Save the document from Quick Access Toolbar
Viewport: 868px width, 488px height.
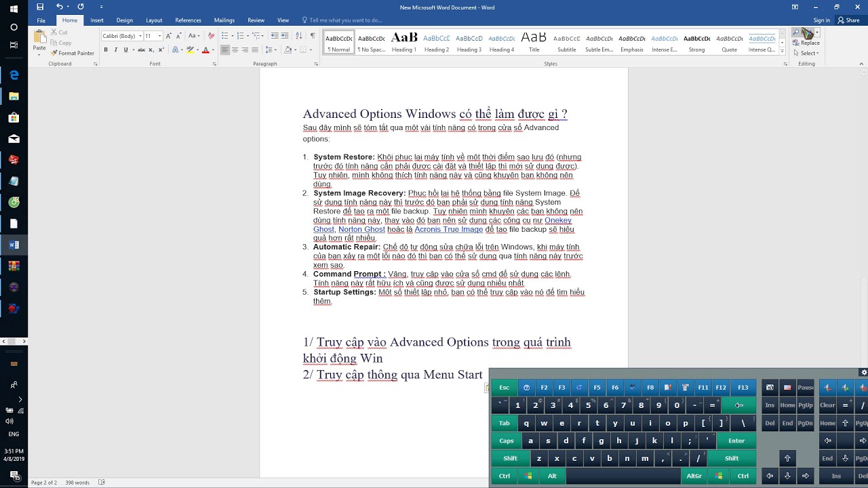point(40,7)
